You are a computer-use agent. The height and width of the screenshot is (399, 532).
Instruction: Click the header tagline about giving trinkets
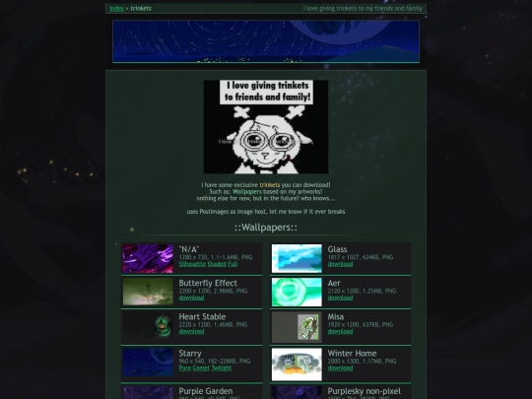pos(363,9)
